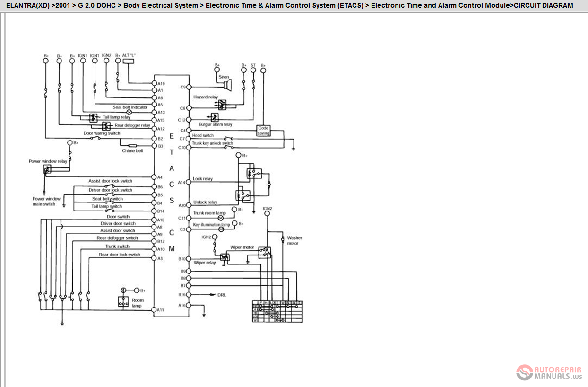
Task: Click the Trunk key unlock switch label
Action: [x=212, y=143]
